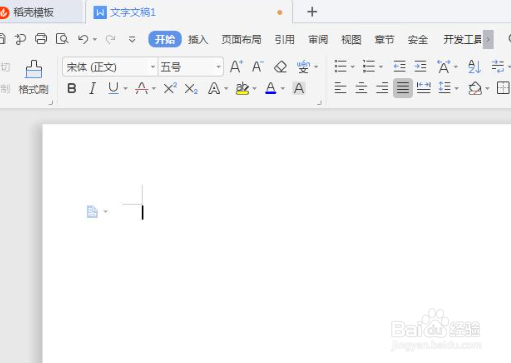
Task: Click the Format Painter (格式刷) brush icon
Action: coord(34,69)
